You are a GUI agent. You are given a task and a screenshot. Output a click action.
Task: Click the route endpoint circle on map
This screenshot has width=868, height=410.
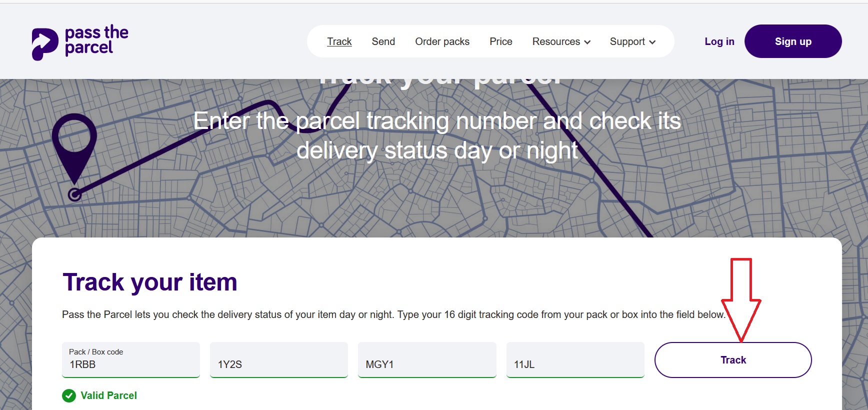pyautogui.click(x=74, y=194)
